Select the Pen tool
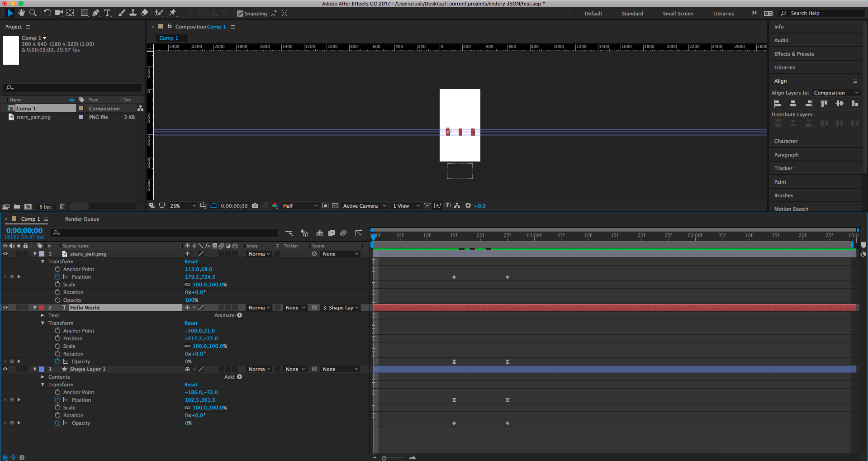The image size is (868, 461). tap(96, 13)
